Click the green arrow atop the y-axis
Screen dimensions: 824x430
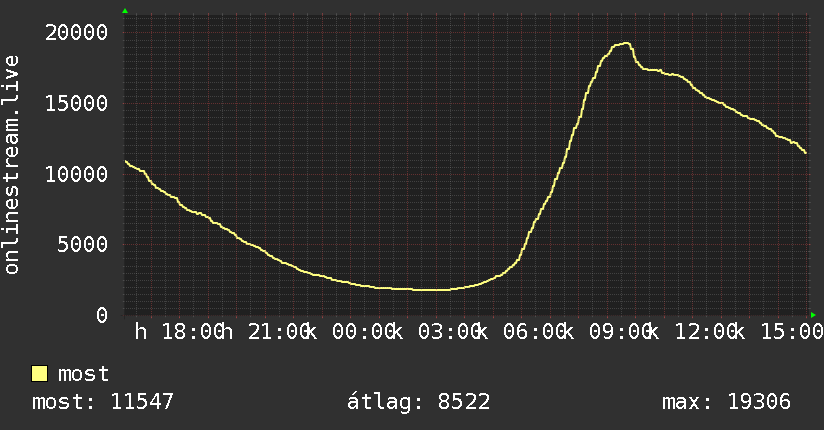pyautogui.click(x=125, y=11)
